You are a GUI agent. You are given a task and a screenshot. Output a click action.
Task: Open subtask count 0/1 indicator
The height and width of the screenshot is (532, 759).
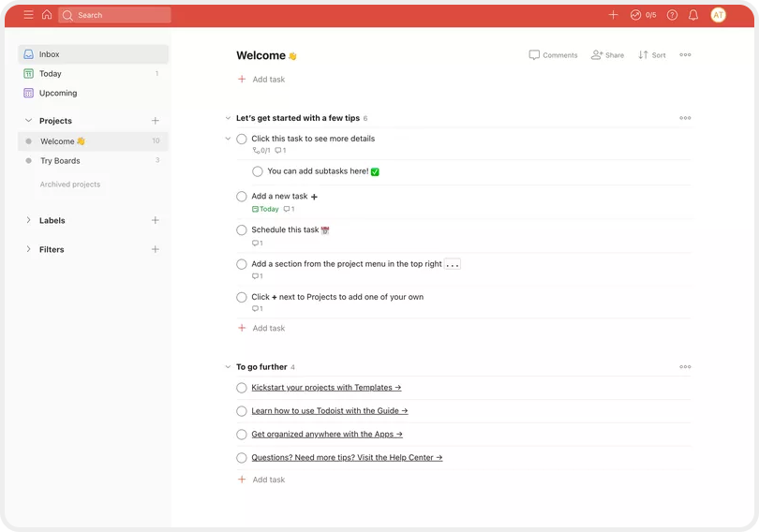tap(261, 151)
